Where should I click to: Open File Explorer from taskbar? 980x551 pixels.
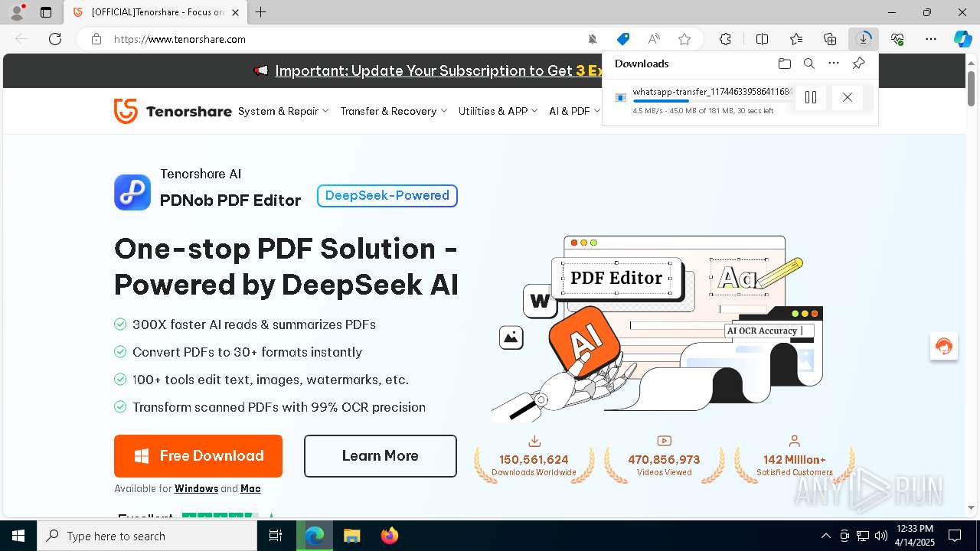(351, 536)
